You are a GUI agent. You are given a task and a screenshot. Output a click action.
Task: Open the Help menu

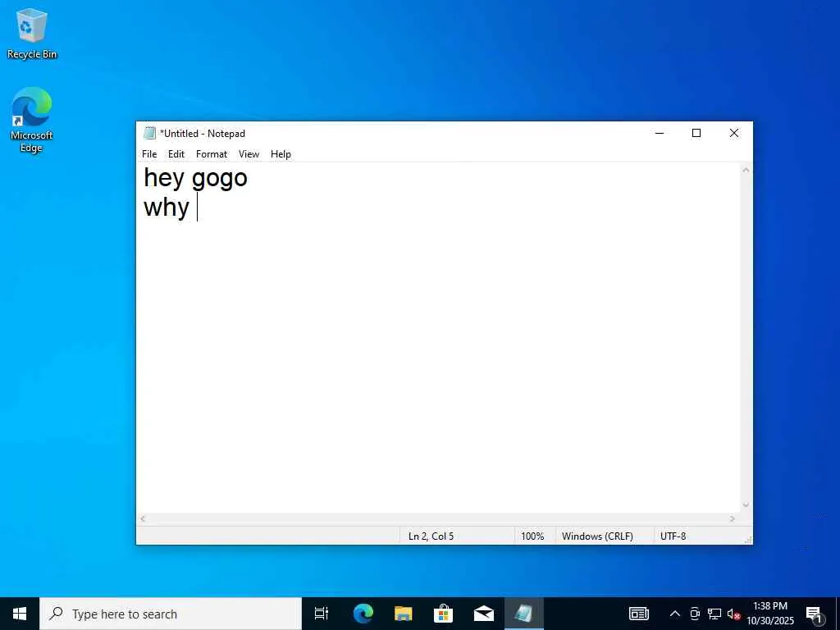pos(281,154)
